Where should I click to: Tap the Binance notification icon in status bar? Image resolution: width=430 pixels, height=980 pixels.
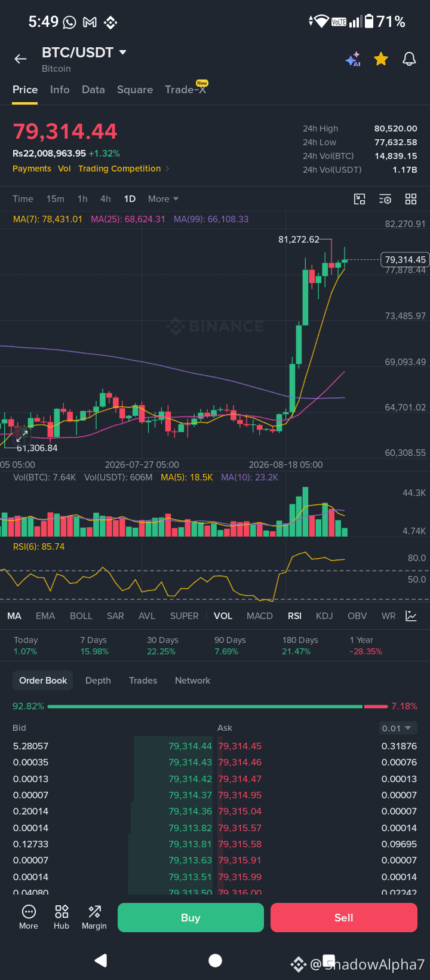[x=110, y=23]
